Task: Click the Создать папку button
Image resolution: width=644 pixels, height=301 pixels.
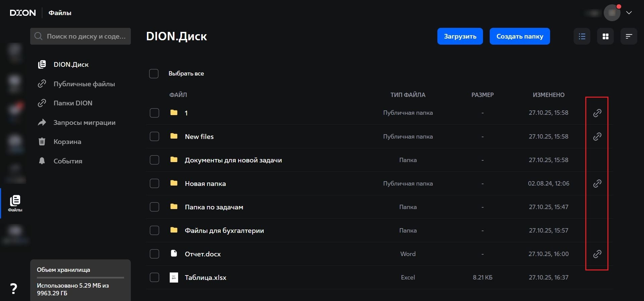Action: 520,36
